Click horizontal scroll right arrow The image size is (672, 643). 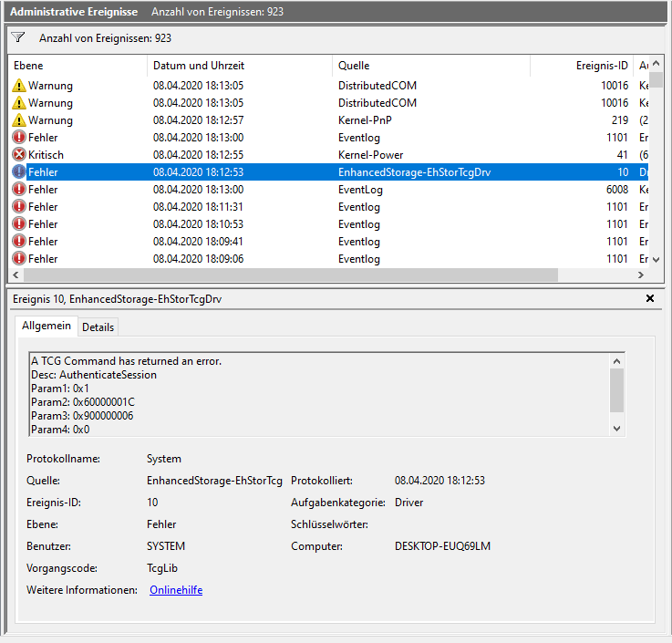point(641,275)
